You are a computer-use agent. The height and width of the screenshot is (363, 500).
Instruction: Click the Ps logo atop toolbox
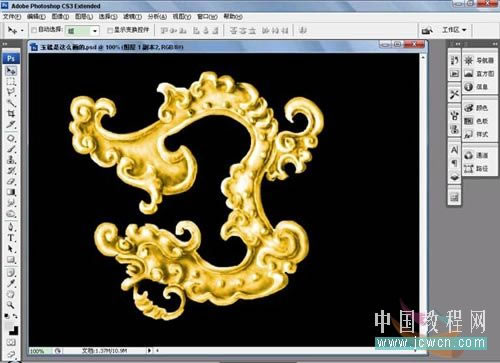pyautogui.click(x=11, y=58)
